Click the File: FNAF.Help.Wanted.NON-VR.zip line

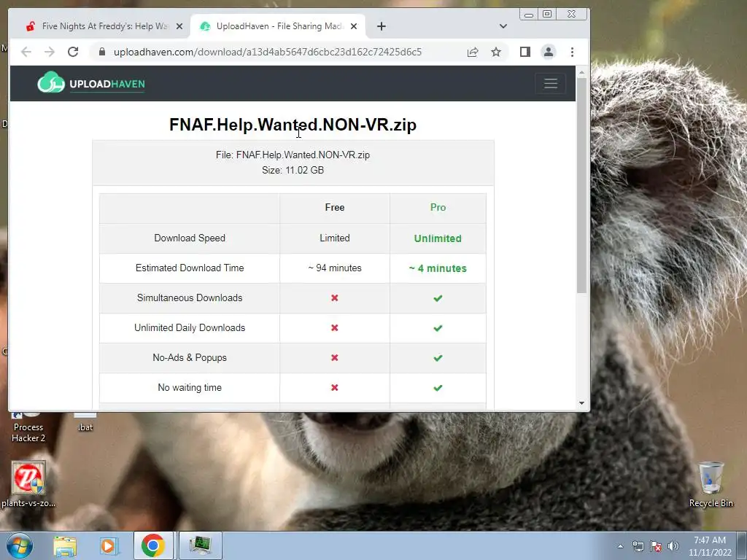coord(293,155)
